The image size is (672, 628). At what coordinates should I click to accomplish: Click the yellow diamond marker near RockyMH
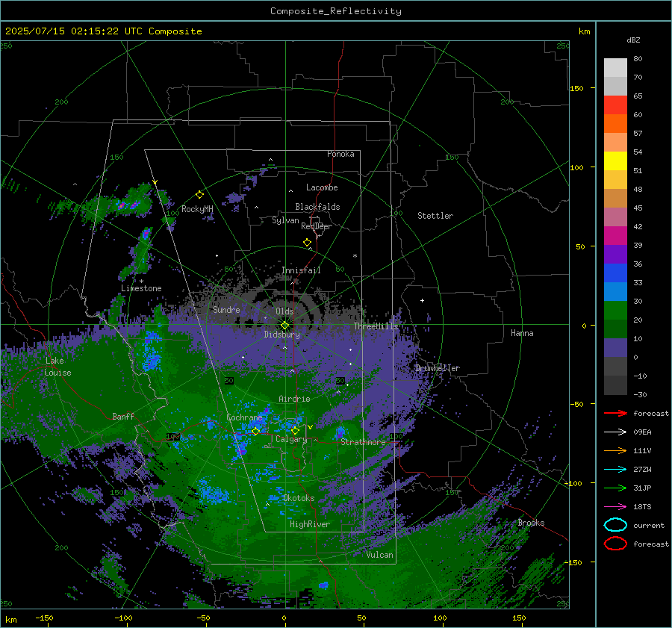199,195
